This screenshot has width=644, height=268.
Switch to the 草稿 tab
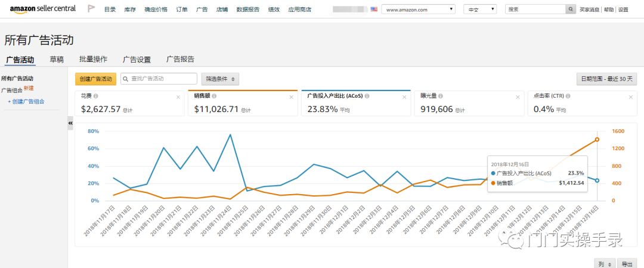[x=57, y=60]
